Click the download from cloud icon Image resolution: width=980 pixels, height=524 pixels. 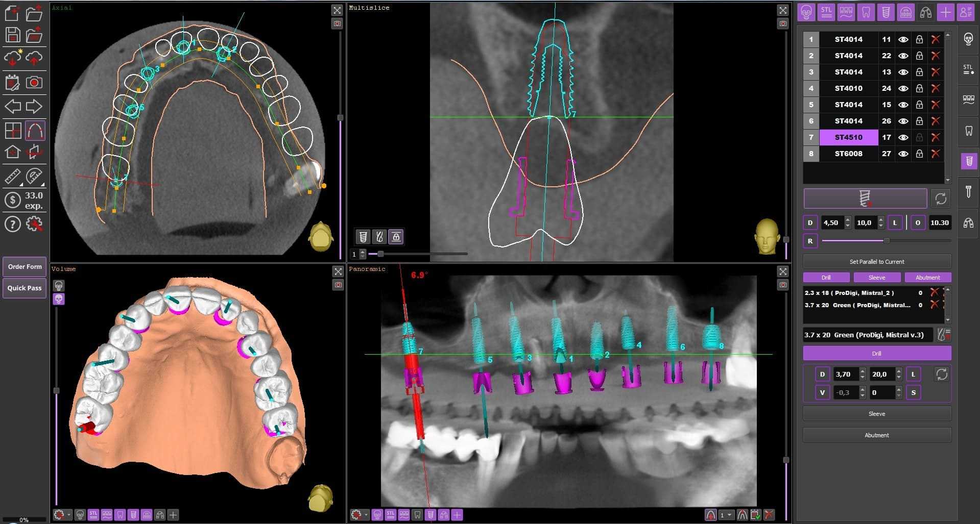13,58
